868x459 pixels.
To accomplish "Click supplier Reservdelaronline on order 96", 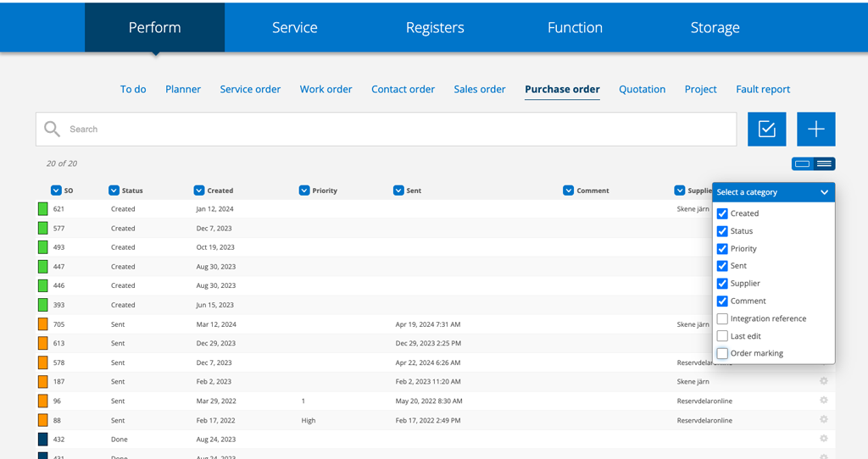I will click(x=704, y=401).
